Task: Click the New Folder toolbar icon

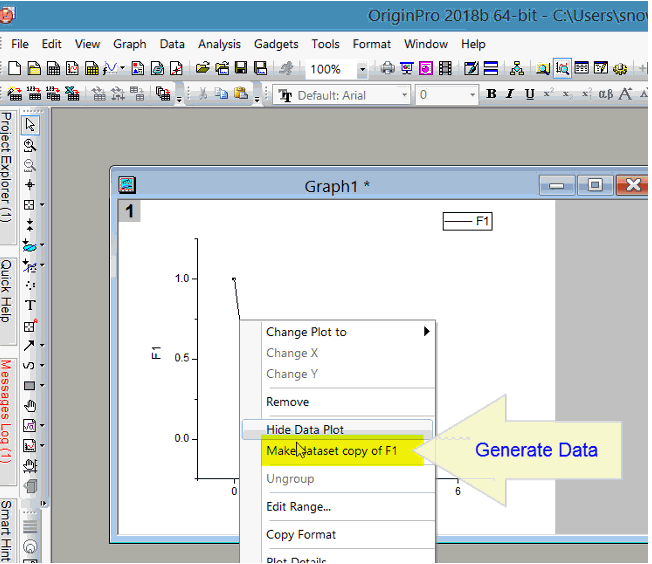Action: 34,68
